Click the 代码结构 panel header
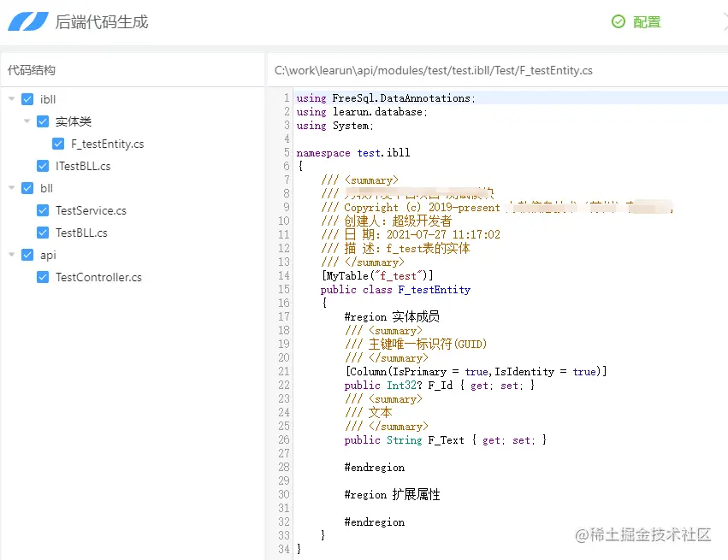 (x=31, y=70)
